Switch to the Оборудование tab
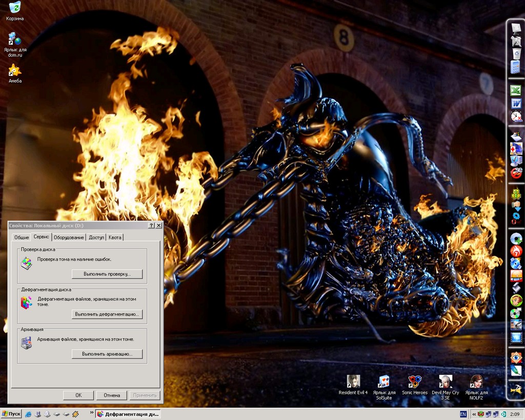Screen dimensions: 525x420 coord(69,237)
